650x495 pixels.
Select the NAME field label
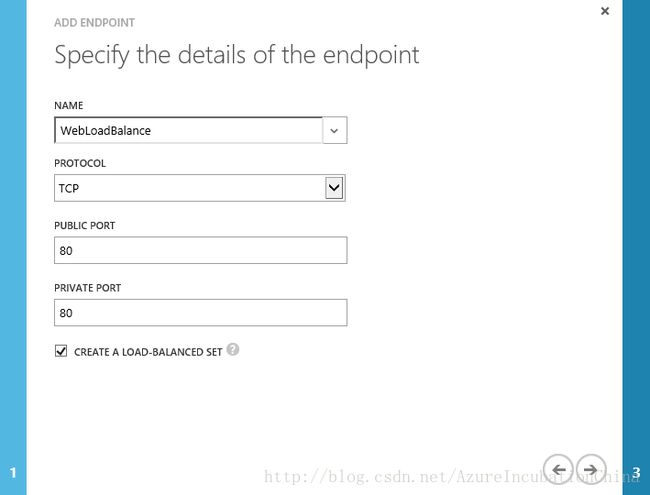[x=69, y=105]
